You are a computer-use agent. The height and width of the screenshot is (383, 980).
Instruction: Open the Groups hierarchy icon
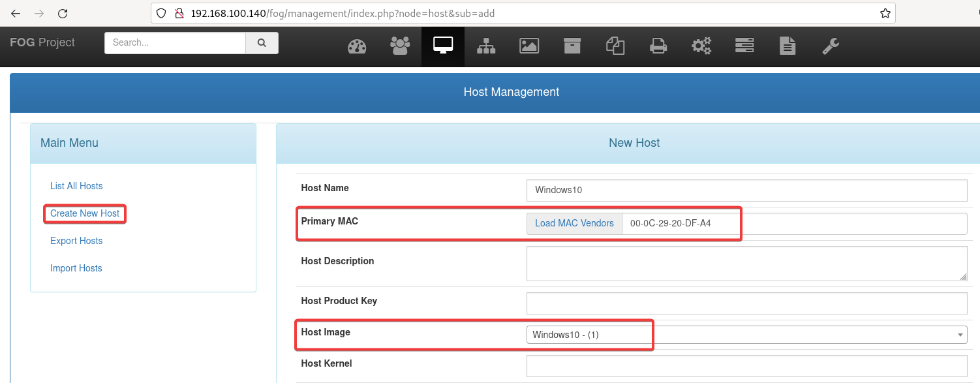[x=486, y=46]
